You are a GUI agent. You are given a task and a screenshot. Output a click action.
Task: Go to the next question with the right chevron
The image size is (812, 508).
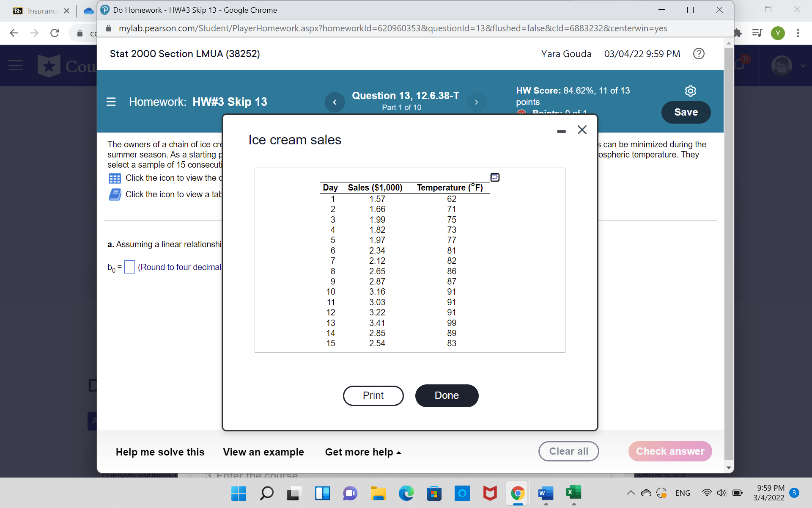(477, 102)
